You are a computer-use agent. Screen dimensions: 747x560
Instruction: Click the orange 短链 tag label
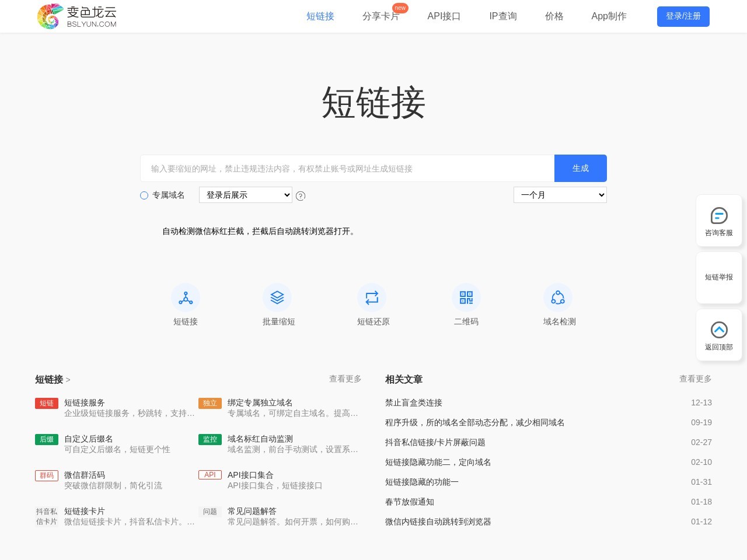(x=46, y=403)
